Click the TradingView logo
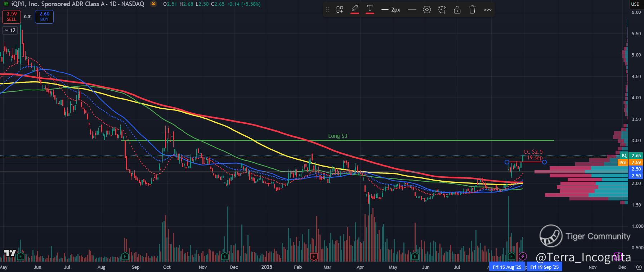The width and height of the screenshot is (644, 272). [x=10, y=253]
